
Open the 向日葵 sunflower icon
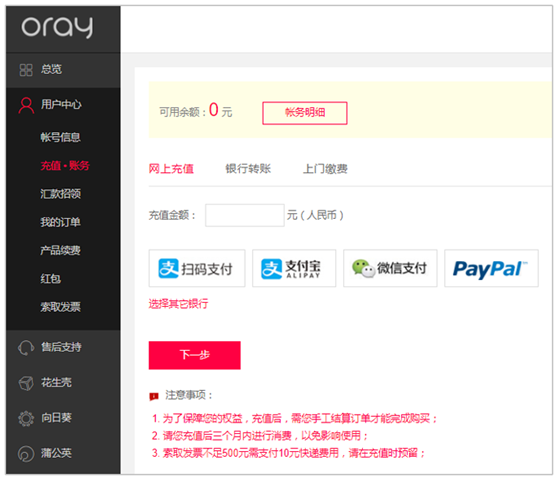26,418
